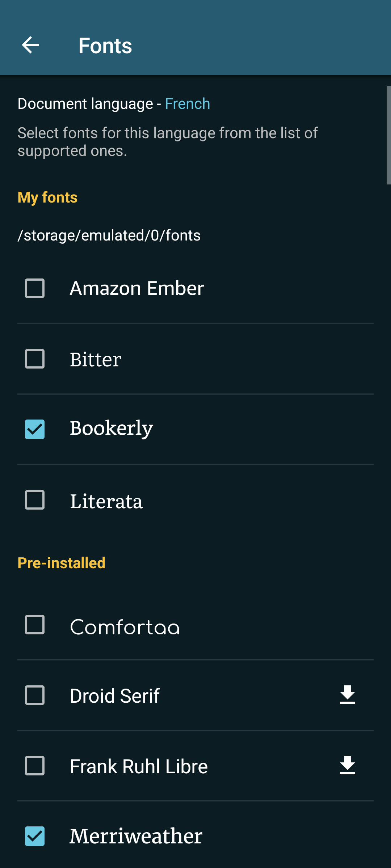Tap the Bitter font name
Image resolution: width=391 pixels, height=868 pixels.
(x=95, y=359)
